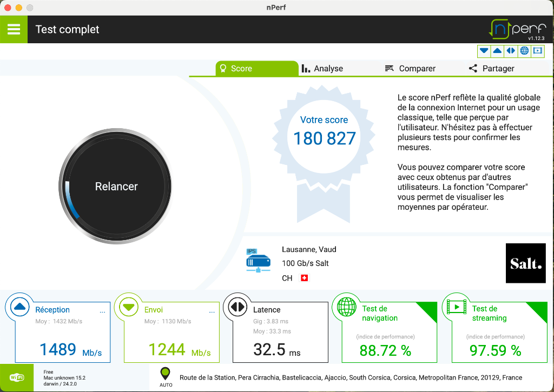This screenshot has height=392, width=554.
Task: Click the WiFi connection icon
Action: point(17,377)
